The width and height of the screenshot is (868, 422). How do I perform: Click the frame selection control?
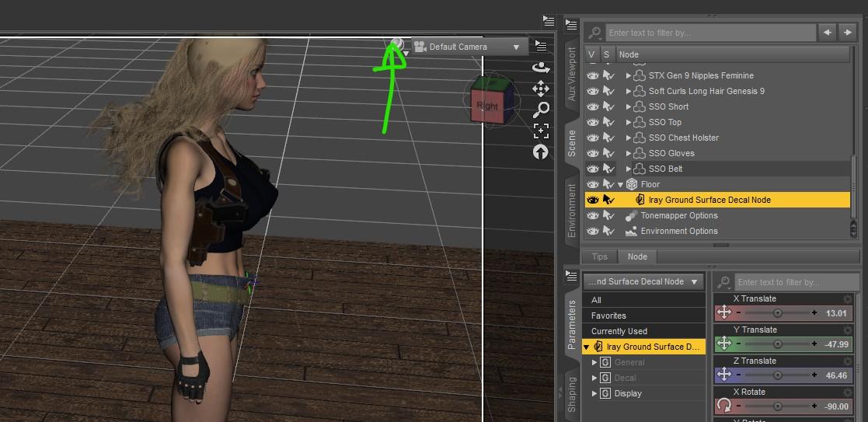pos(541,131)
